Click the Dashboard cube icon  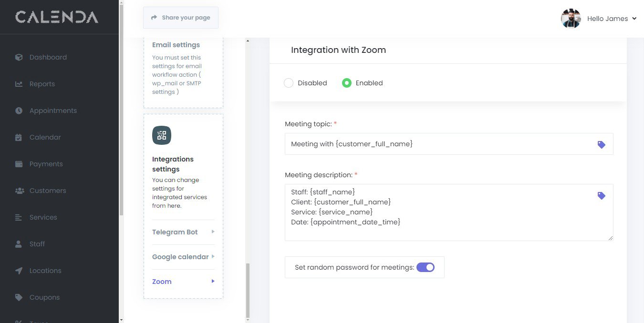19,57
